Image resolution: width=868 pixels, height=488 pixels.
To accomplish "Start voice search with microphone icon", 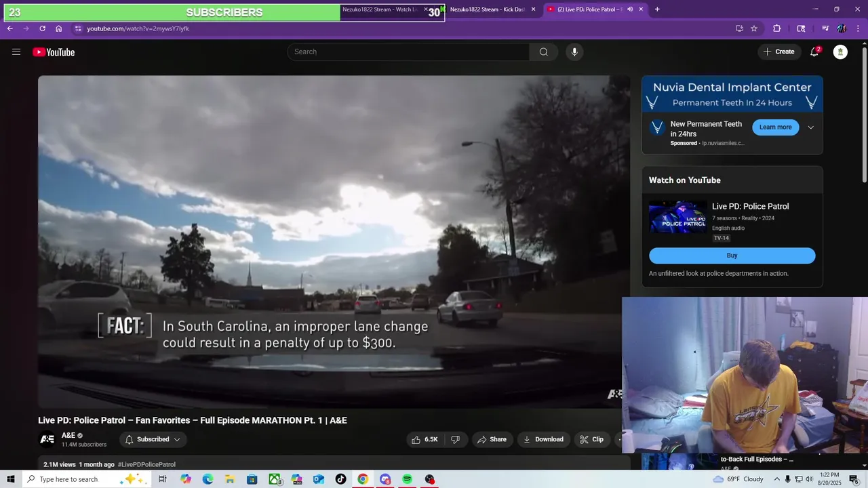I will point(574,52).
